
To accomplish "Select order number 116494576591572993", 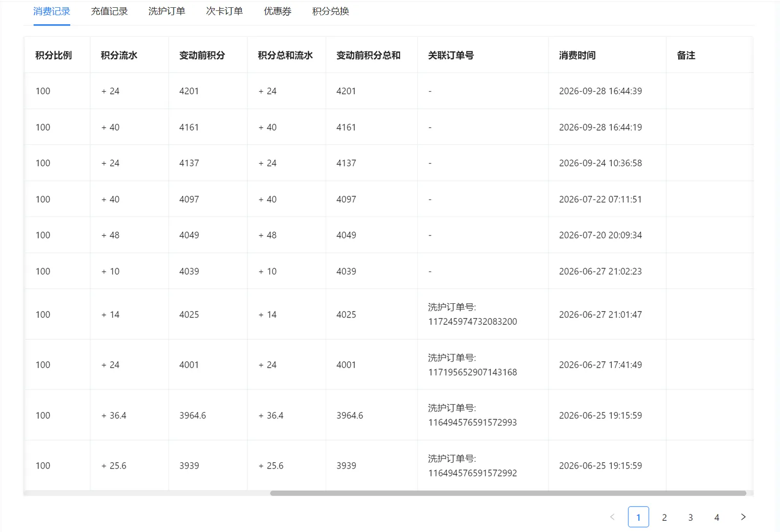I will pyautogui.click(x=472, y=423).
